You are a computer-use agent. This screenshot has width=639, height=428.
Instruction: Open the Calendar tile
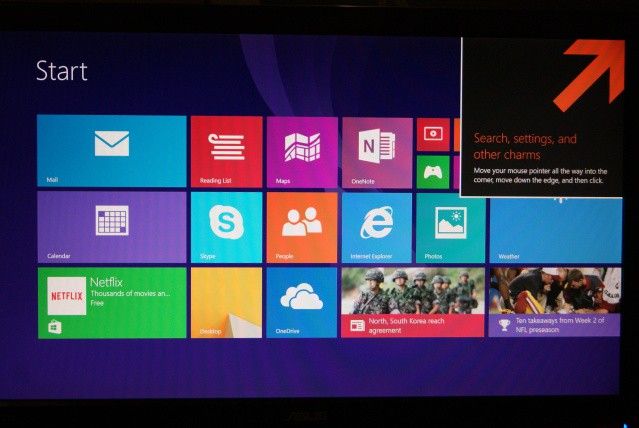112,227
